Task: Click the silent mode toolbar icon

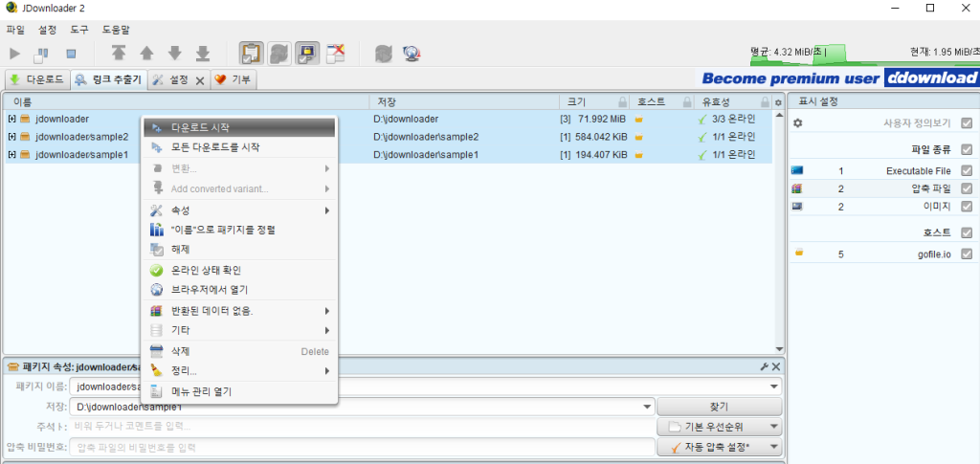Action: click(x=336, y=54)
